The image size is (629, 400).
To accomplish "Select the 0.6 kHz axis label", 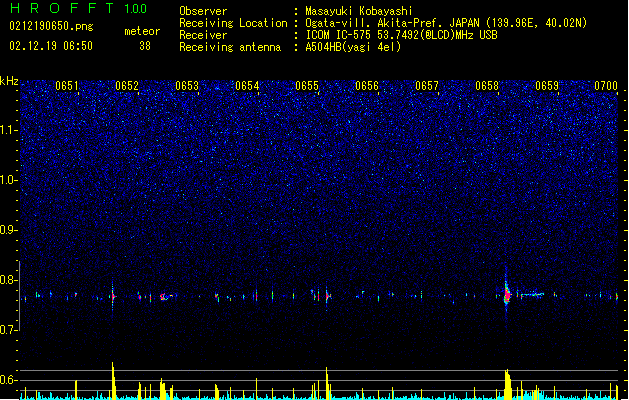I will (x=9, y=380).
